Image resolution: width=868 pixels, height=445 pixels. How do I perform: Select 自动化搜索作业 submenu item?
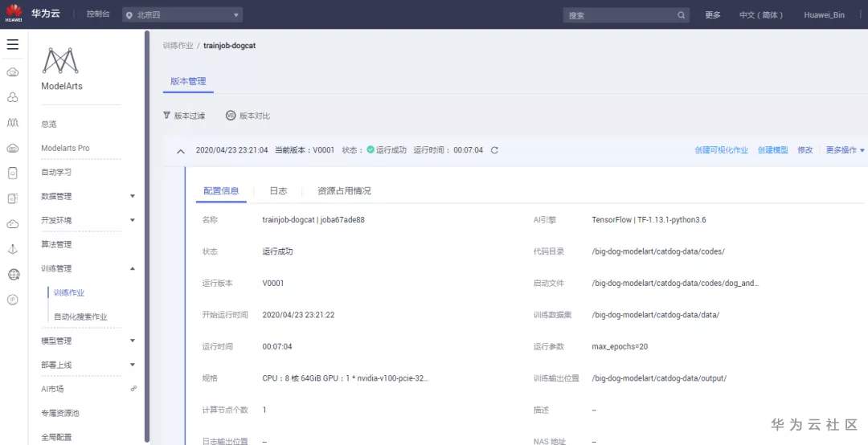pyautogui.click(x=80, y=317)
